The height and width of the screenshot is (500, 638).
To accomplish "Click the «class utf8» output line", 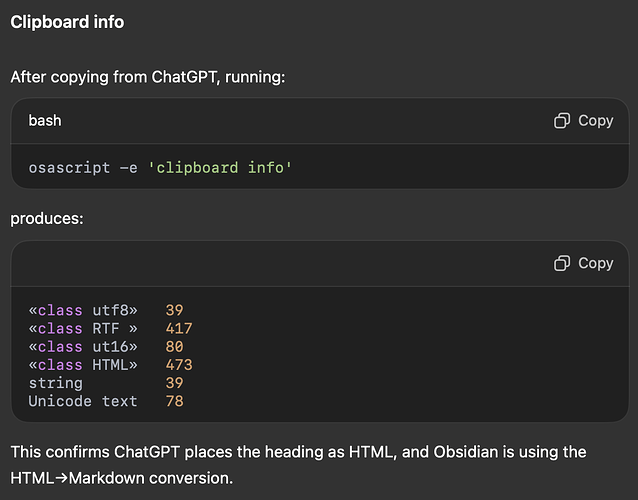I will pyautogui.click(x=83, y=311).
